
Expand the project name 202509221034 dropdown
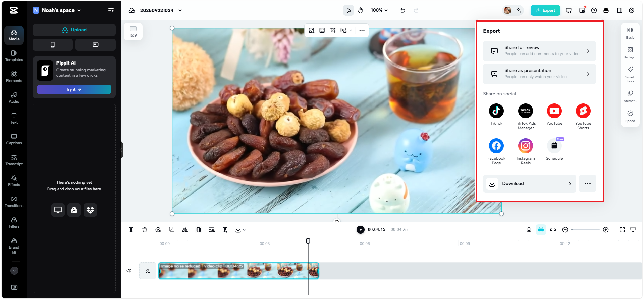[180, 10]
